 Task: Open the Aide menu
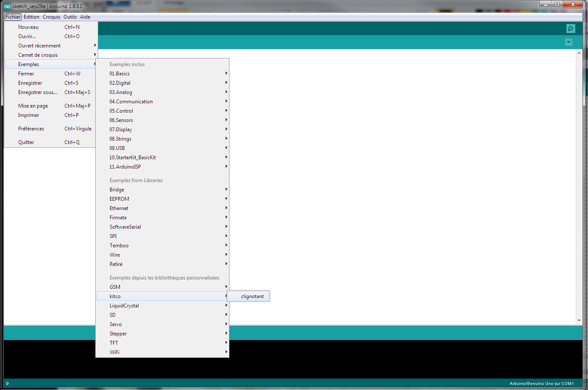coord(85,17)
